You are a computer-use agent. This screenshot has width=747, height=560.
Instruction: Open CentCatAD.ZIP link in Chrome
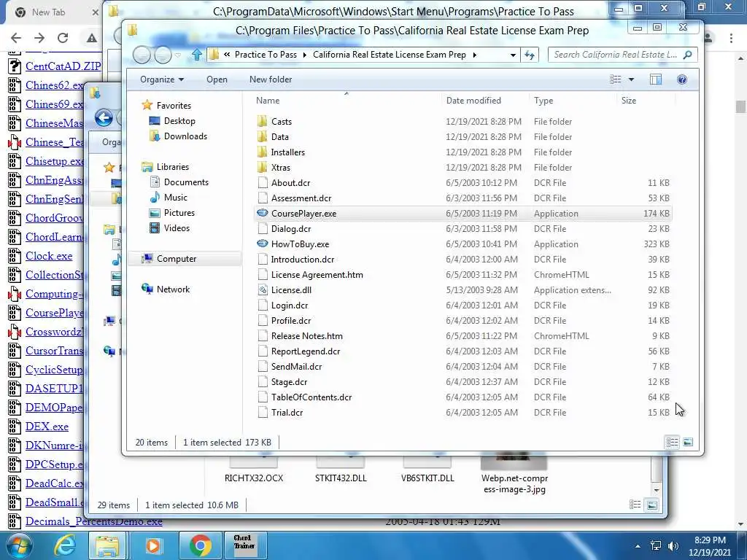63,66
